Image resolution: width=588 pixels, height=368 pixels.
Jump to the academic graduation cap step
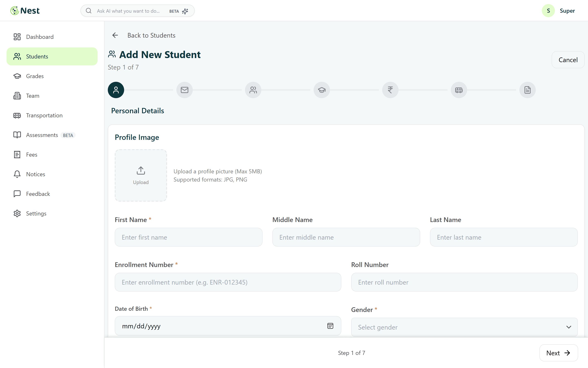pos(322,90)
